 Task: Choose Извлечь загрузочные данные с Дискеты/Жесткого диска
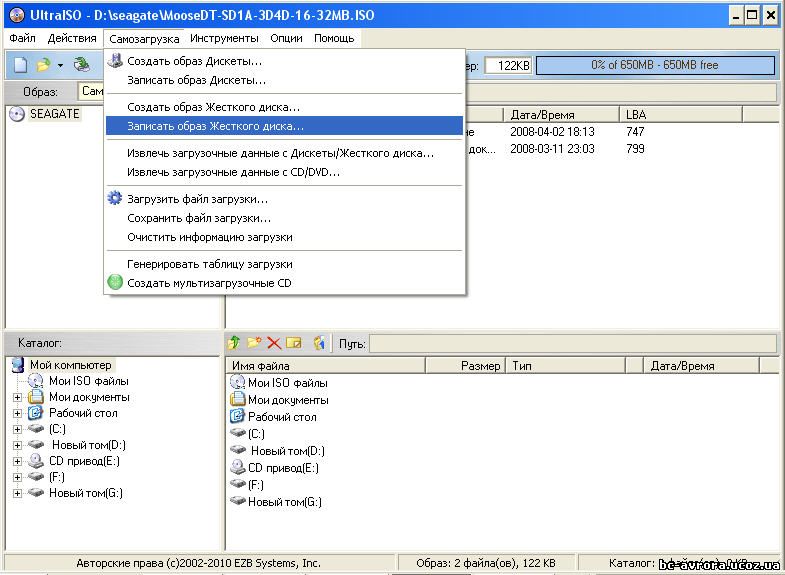pos(284,153)
